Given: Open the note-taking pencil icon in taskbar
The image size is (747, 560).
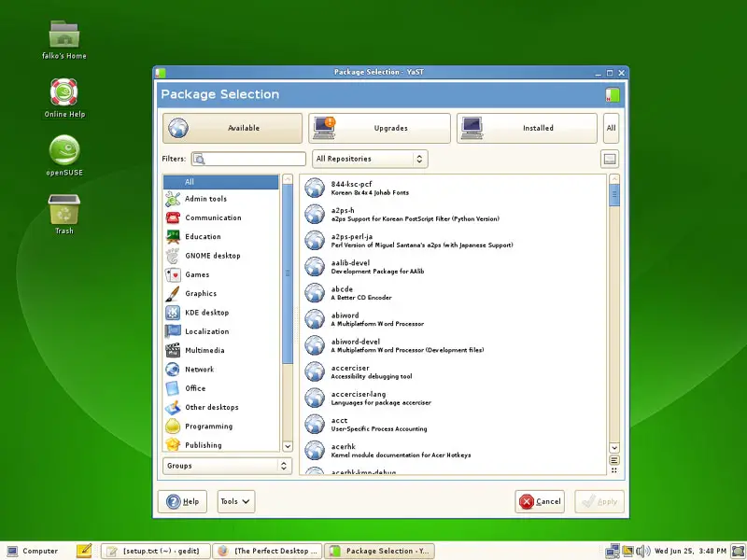Looking at the screenshot, I should click(84, 551).
